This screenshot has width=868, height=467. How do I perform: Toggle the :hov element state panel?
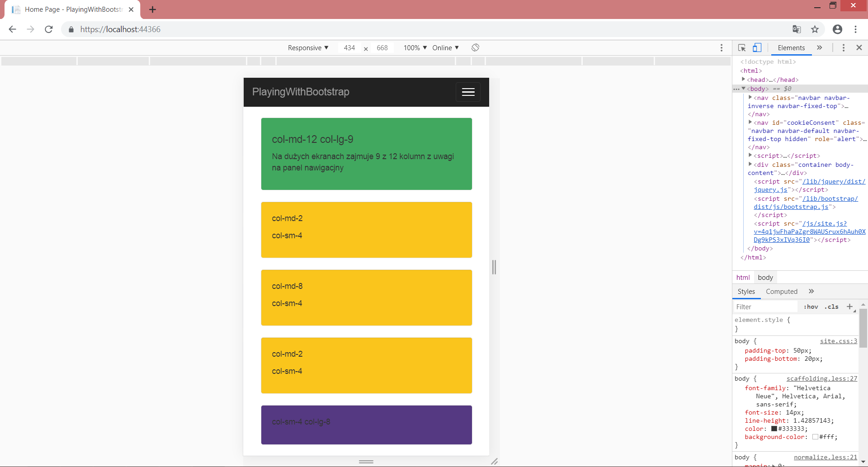[x=811, y=307]
